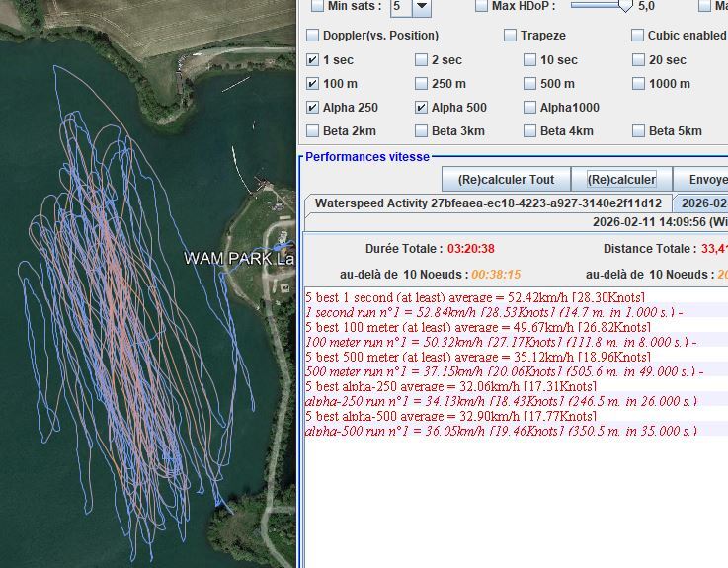This screenshot has width=728, height=568.
Task: Uncheck the 1 sec checkbox
Action: point(313,60)
